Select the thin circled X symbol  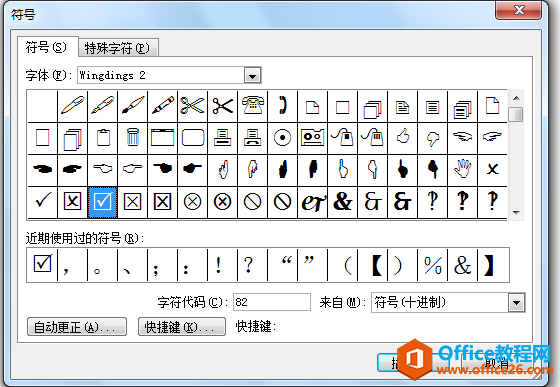pos(192,202)
